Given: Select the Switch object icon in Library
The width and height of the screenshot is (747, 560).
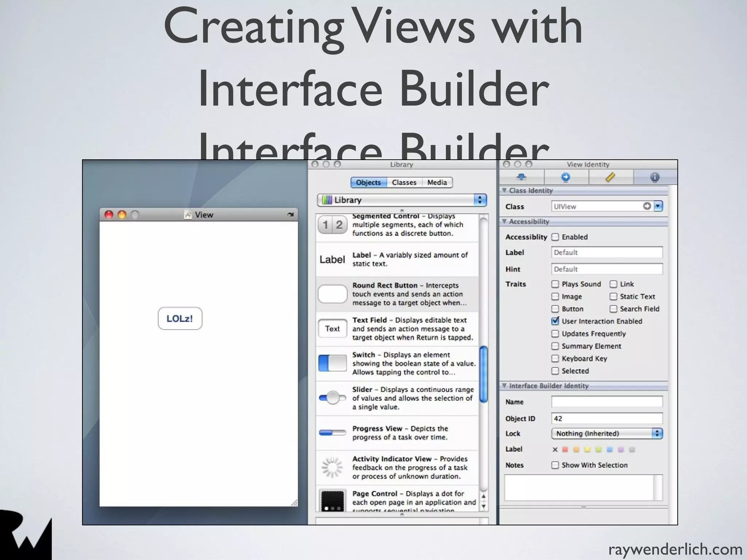Looking at the screenshot, I should [x=332, y=363].
